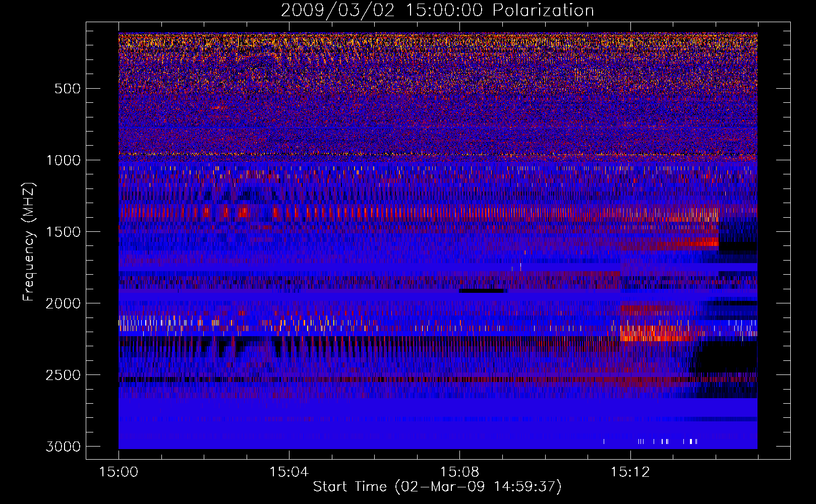Click the 500 frequency tick label
The image size is (816, 504).
coord(68,89)
